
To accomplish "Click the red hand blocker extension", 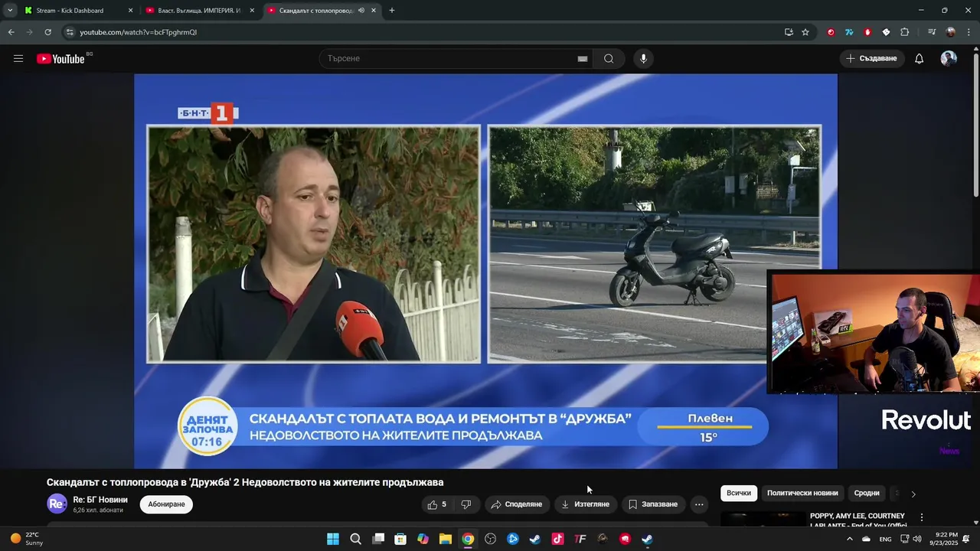I will click(867, 32).
